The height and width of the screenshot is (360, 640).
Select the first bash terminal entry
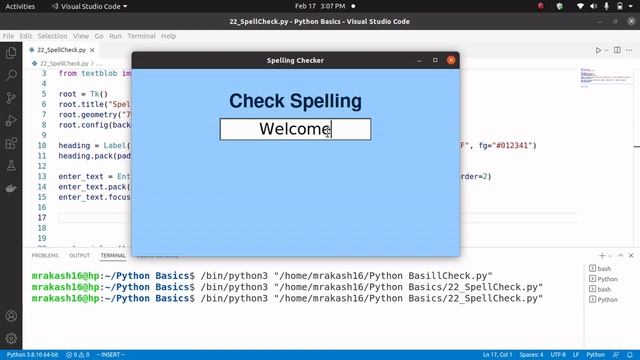[600, 269]
